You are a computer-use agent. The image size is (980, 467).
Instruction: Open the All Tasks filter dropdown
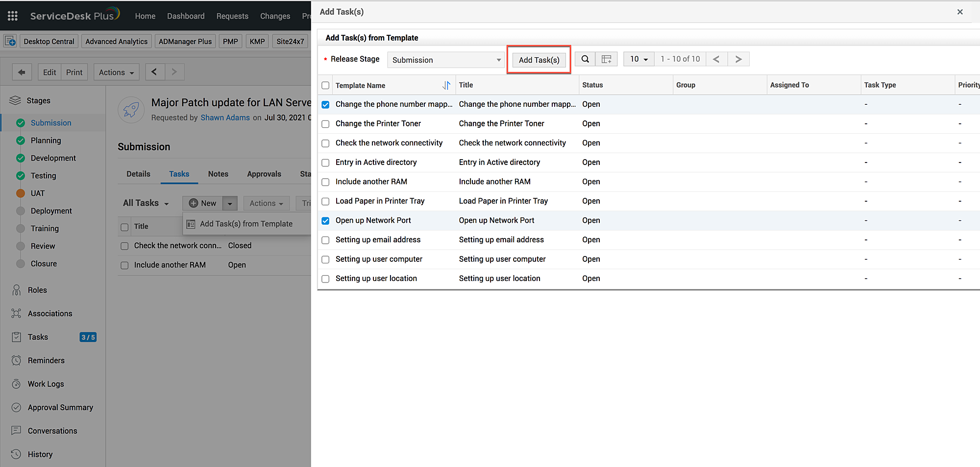(146, 203)
